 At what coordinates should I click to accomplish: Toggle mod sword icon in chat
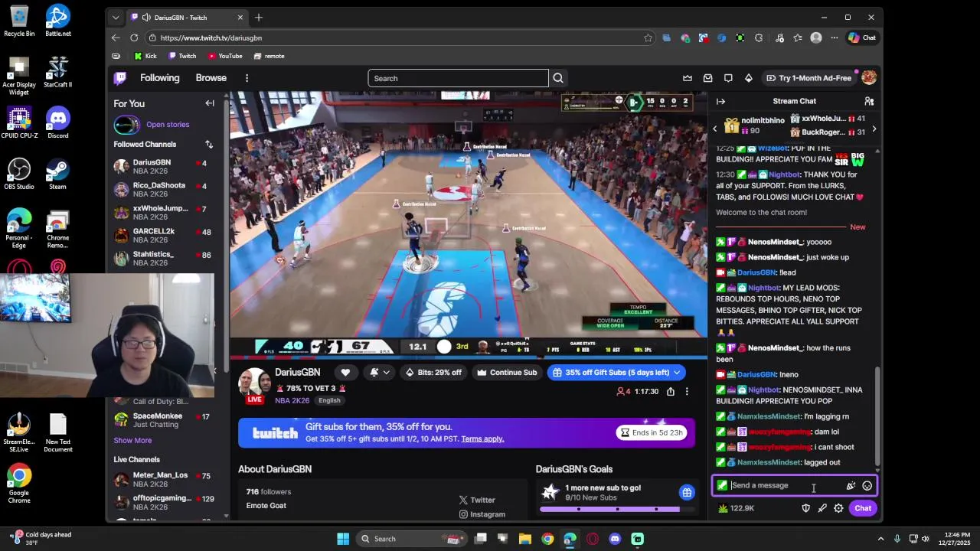(x=822, y=508)
